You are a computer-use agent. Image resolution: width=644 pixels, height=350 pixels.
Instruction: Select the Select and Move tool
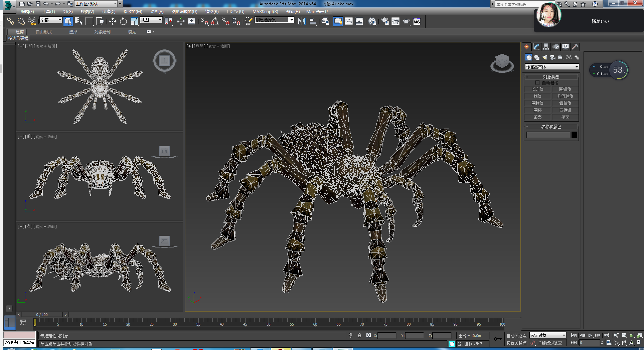tap(113, 21)
